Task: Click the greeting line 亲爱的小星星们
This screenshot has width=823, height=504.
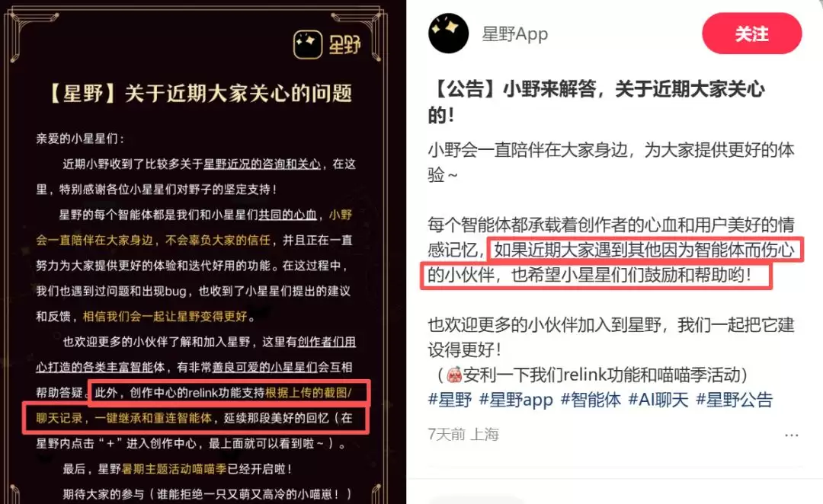Action: [80, 139]
